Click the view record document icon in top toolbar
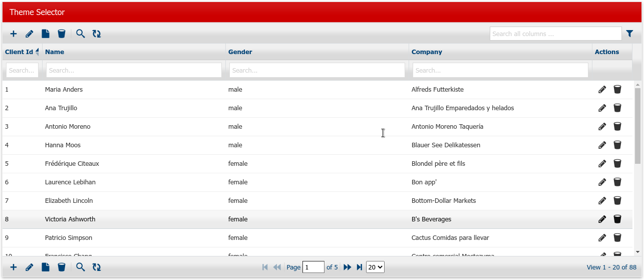This screenshot has height=280, width=644. 46,34
